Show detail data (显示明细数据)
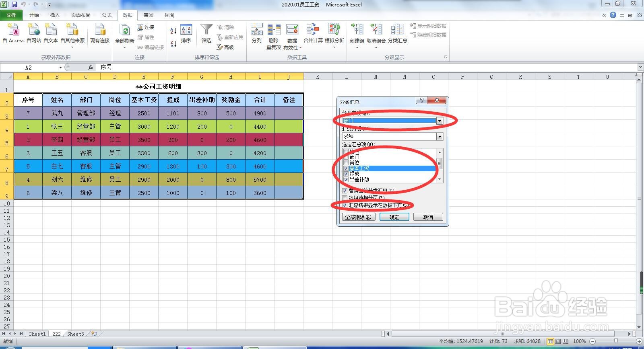 pyautogui.click(x=428, y=26)
